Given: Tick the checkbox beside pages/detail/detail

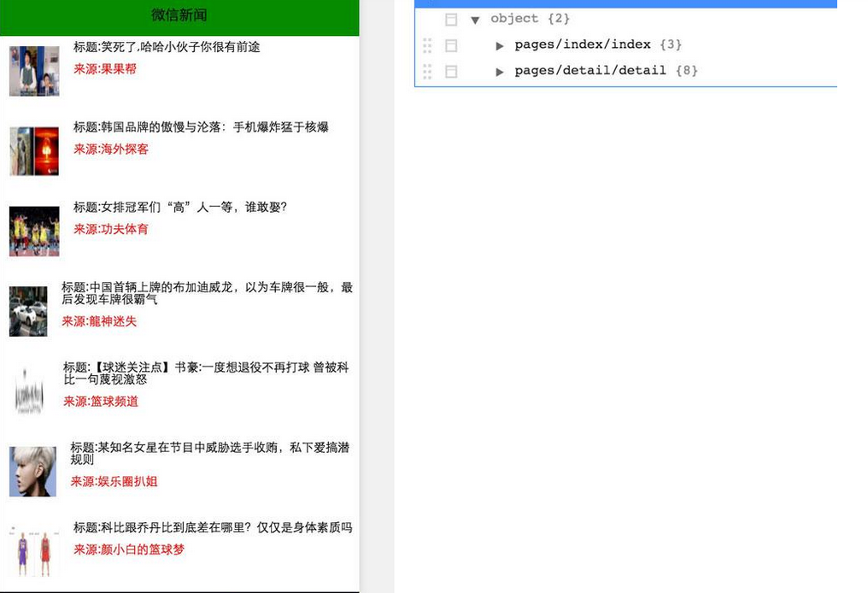Looking at the screenshot, I should pyautogui.click(x=451, y=72).
